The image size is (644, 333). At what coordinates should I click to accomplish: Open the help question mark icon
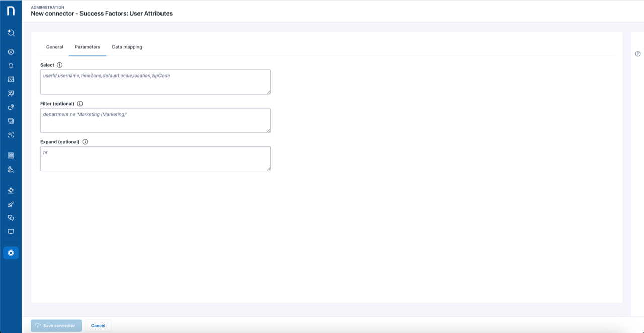click(638, 54)
